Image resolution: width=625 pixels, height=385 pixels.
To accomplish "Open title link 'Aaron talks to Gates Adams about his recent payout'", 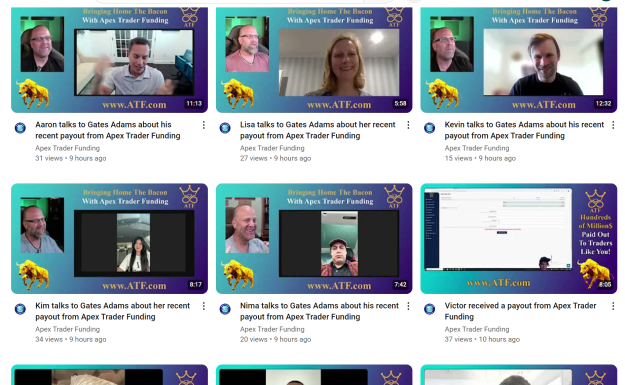I will (x=108, y=130).
